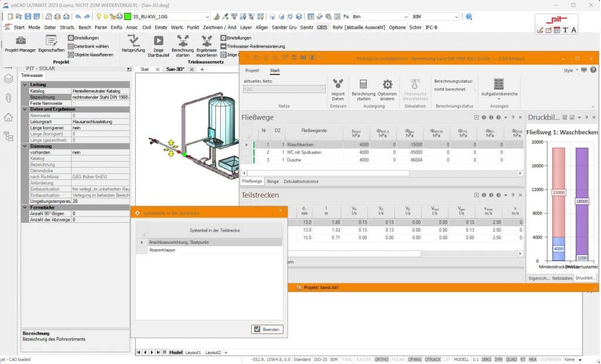Toggle FANG snap in status bar
The width and height of the screenshot is (601, 364).
347,359
